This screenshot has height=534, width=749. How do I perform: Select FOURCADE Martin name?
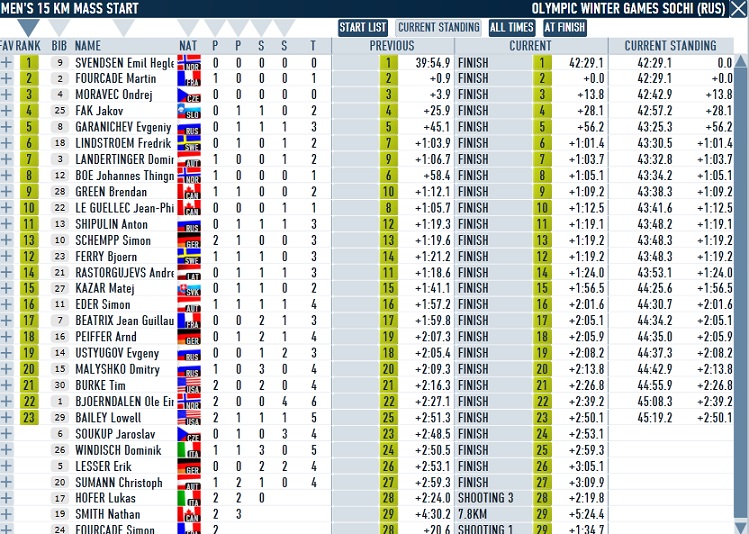[x=116, y=78]
